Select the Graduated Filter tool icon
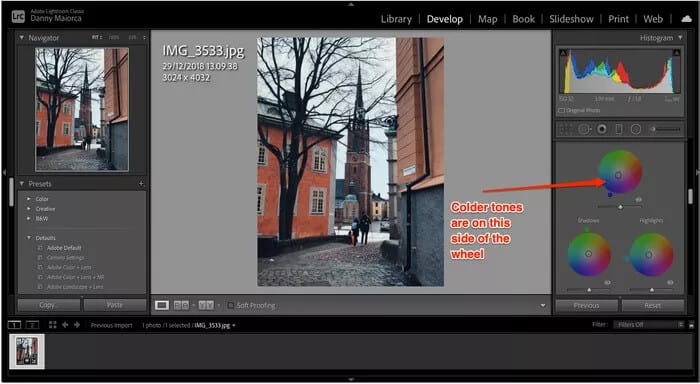 [x=619, y=129]
